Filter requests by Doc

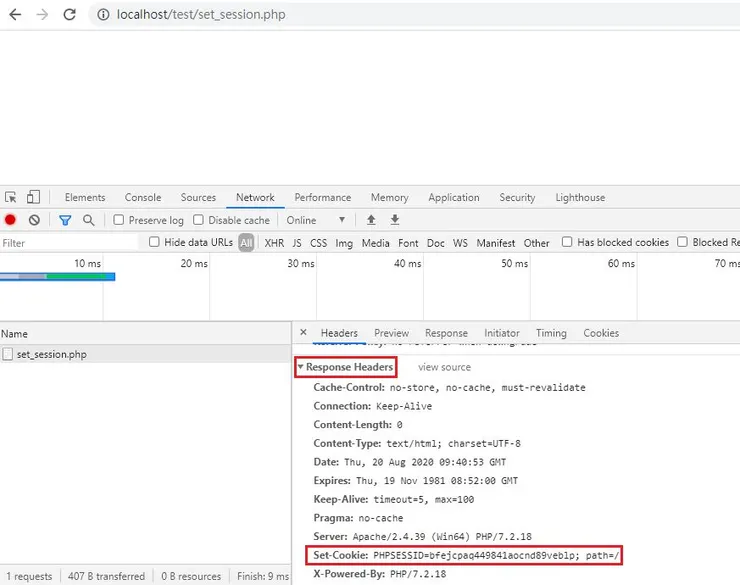pyautogui.click(x=436, y=243)
